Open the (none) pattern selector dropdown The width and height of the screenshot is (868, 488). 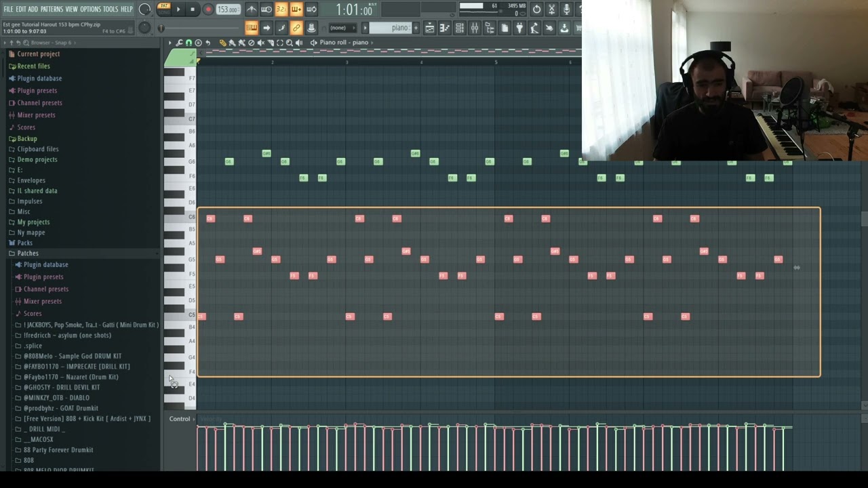[342, 28]
